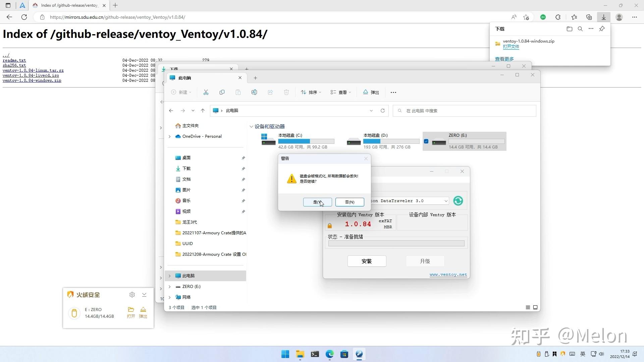Click the 安装 install button in Ventoy

click(x=367, y=261)
